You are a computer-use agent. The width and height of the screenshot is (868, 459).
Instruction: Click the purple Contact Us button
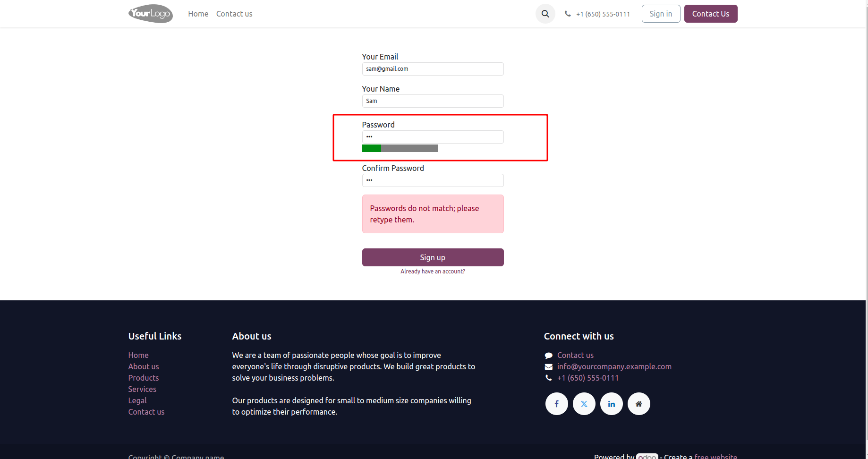710,14
